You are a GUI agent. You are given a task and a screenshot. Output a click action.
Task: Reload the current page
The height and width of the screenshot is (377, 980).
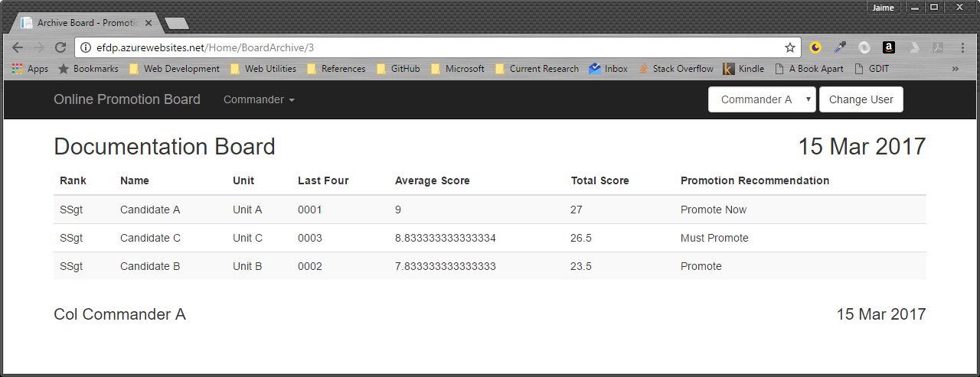coord(60,47)
